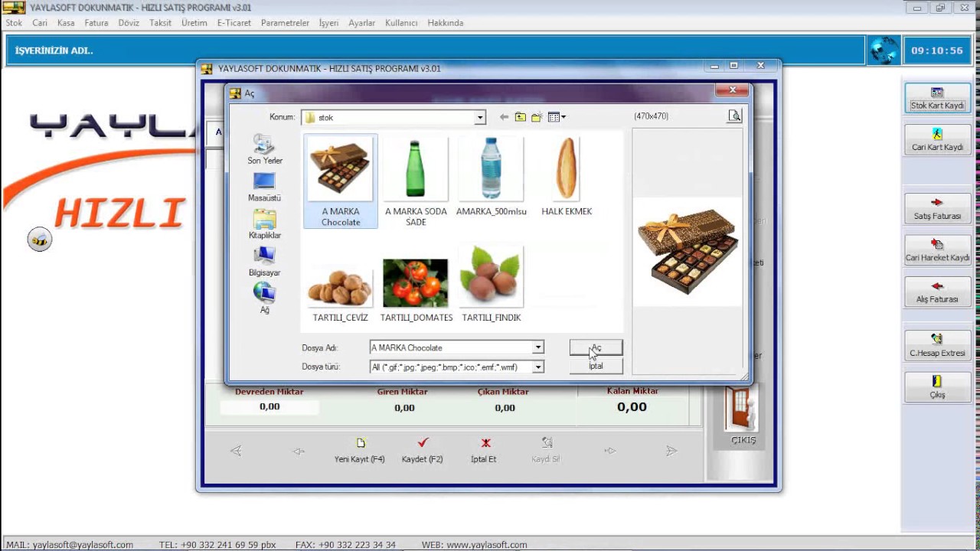Open Ağ network location
The image size is (980, 551).
[264, 298]
